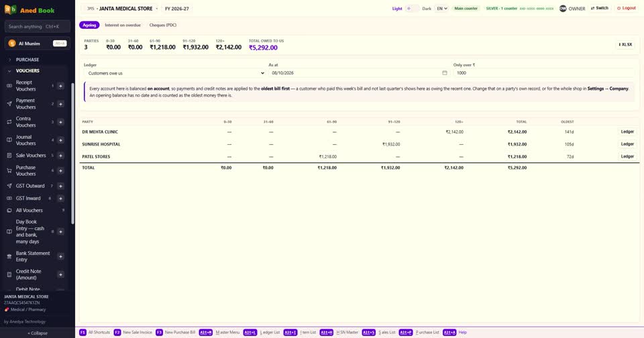Click the Bank Statement Entry bank icon
This screenshot has width=644, height=338.
tap(9, 257)
